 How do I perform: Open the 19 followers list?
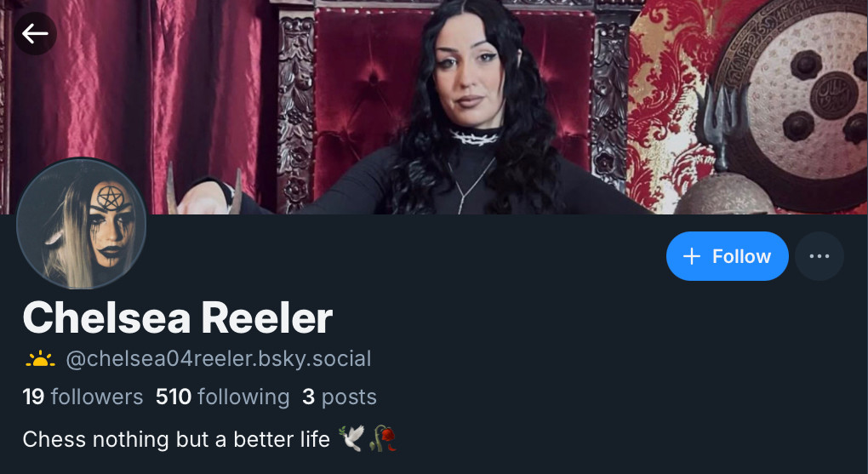point(83,397)
